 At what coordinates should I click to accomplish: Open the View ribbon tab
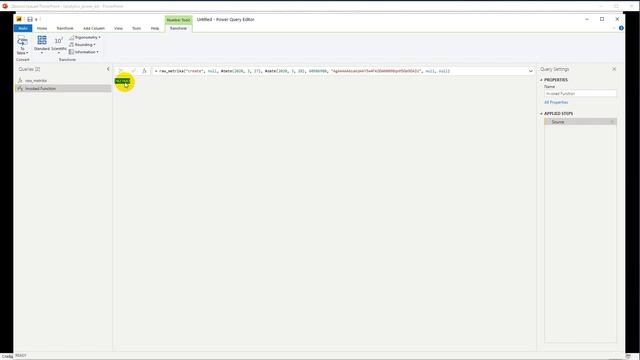click(x=118, y=28)
